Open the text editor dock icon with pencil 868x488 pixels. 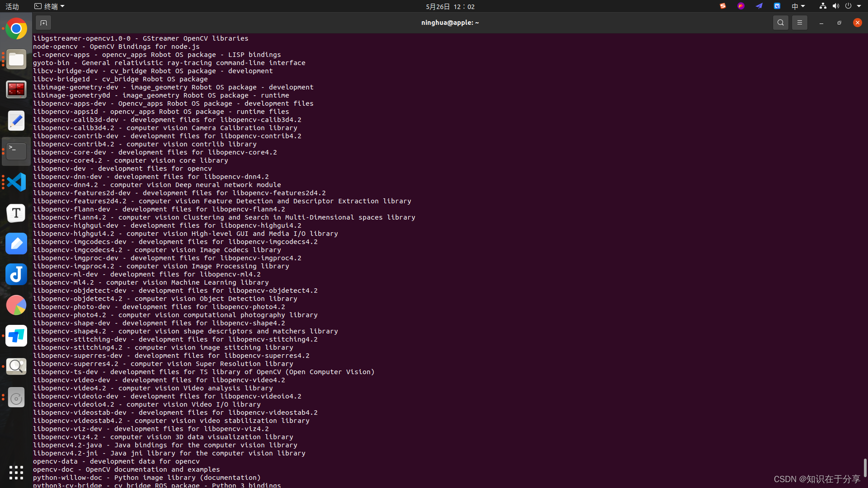click(x=16, y=121)
